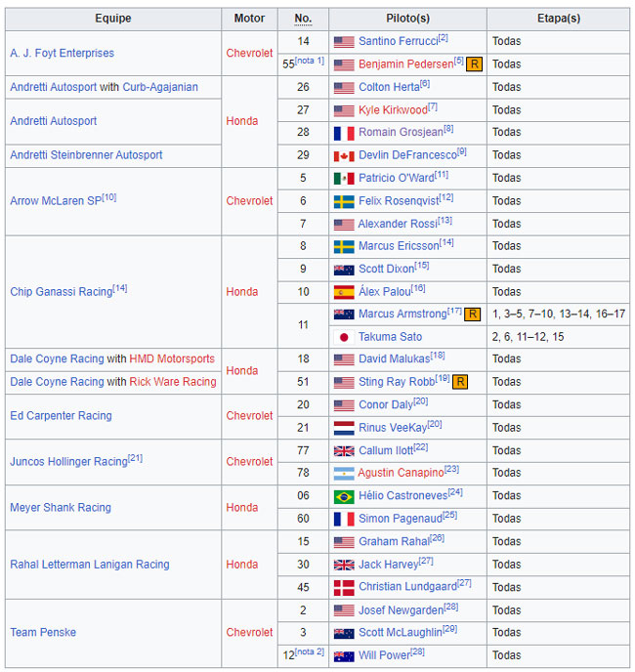The image size is (635, 672).
Task: Open the nota 2 footnote on number 12
Action: (x=310, y=651)
